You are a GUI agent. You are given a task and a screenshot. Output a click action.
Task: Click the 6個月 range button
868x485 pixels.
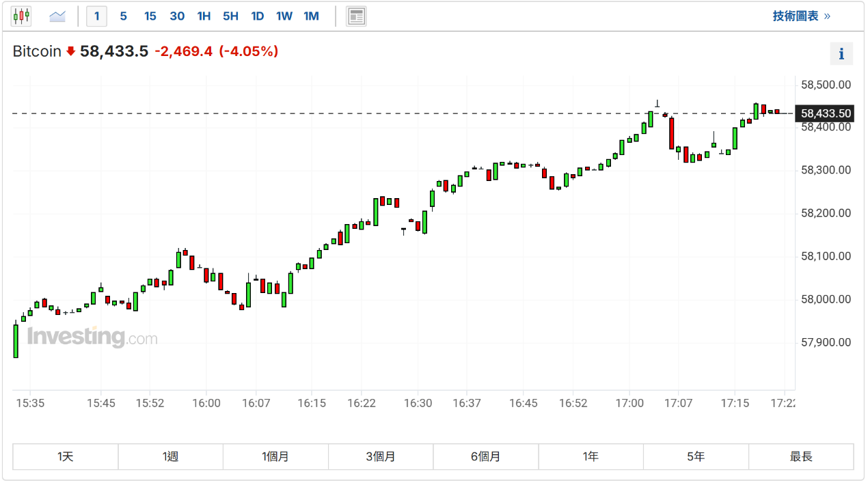(485, 456)
